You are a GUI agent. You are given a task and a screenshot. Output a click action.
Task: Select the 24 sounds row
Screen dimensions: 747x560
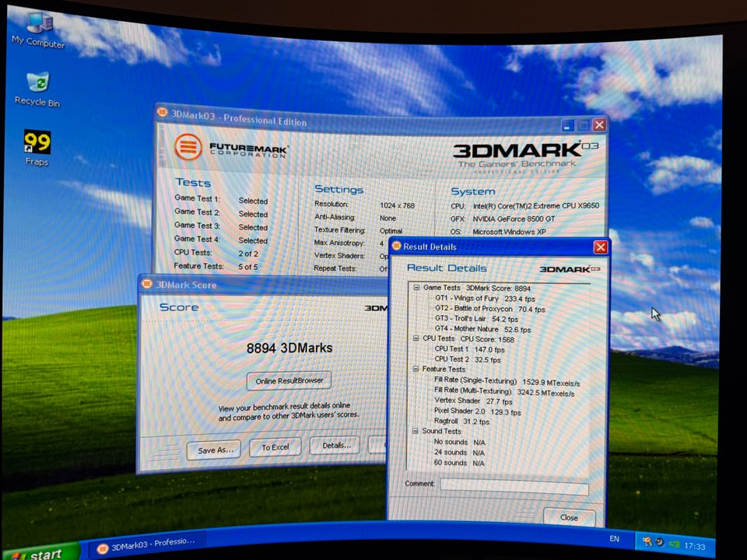click(459, 453)
